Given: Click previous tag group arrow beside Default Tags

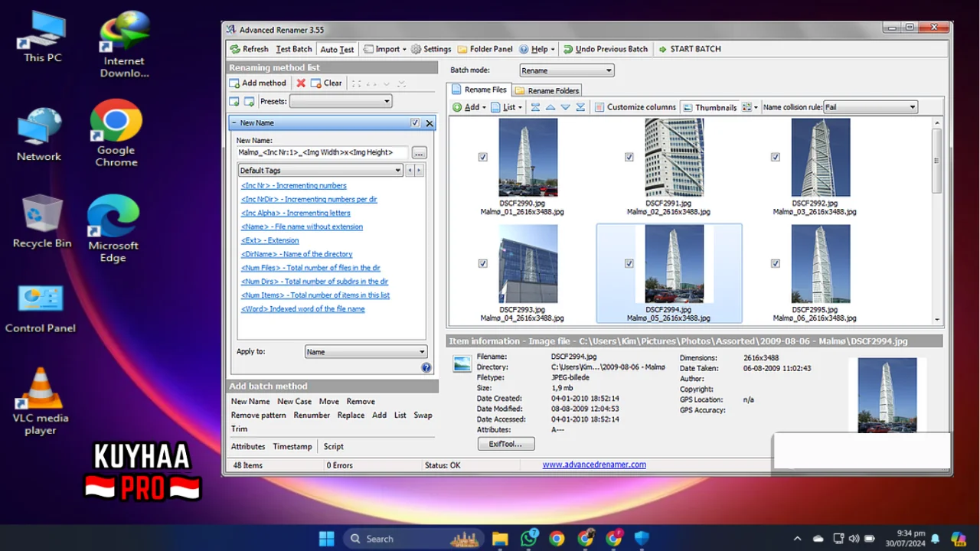Looking at the screenshot, I should click(410, 171).
